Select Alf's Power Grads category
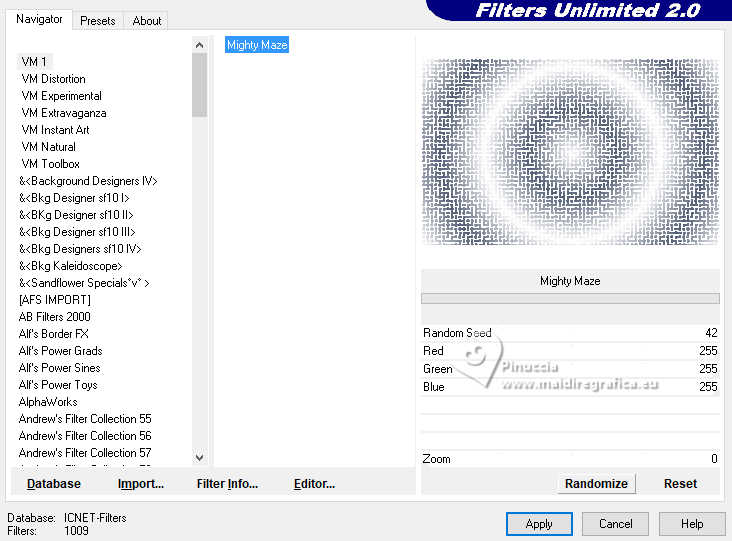 pos(60,351)
